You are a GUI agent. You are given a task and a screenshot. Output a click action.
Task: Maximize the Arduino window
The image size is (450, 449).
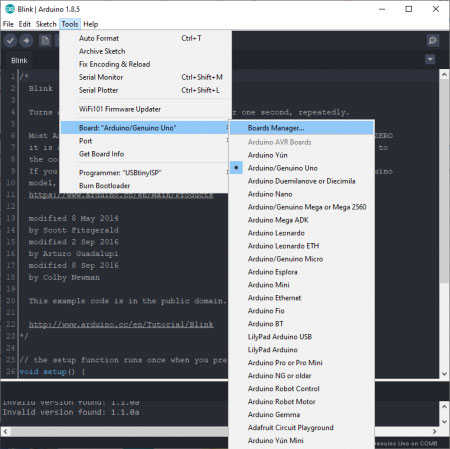[x=409, y=9]
